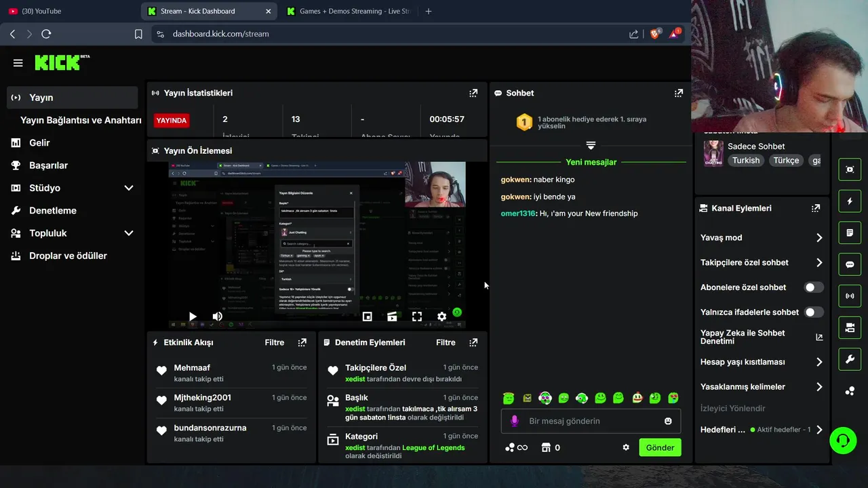This screenshot has height=488, width=868.
Task: Click the purple microphone icon in the chat input
Action: [x=514, y=421]
